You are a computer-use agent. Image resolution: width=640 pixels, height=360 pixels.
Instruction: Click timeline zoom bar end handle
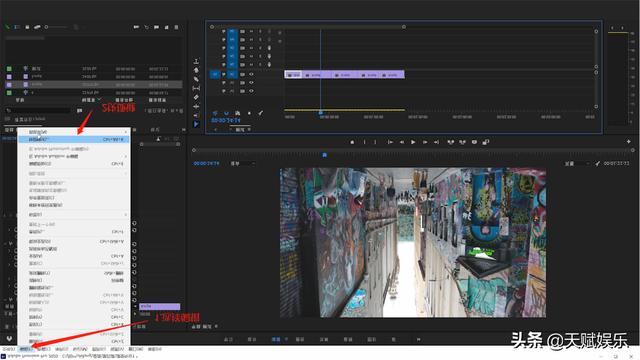coord(404,27)
